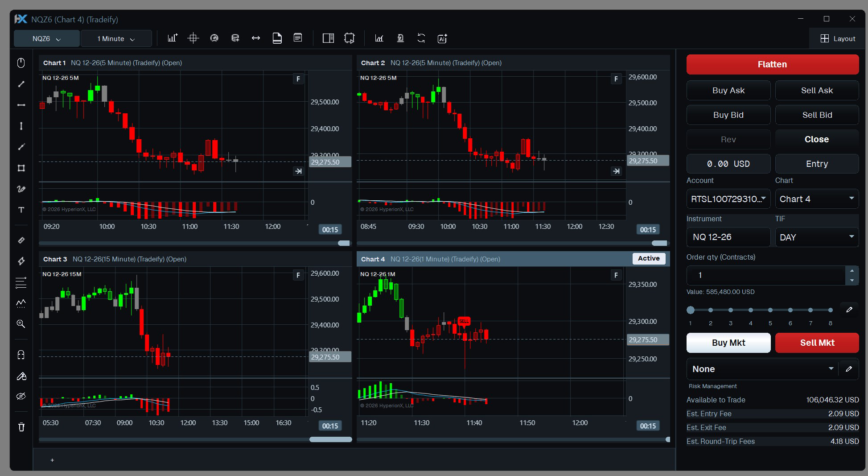
Task: Open the NQZ6 symbol dropdown
Action: pos(46,39)
